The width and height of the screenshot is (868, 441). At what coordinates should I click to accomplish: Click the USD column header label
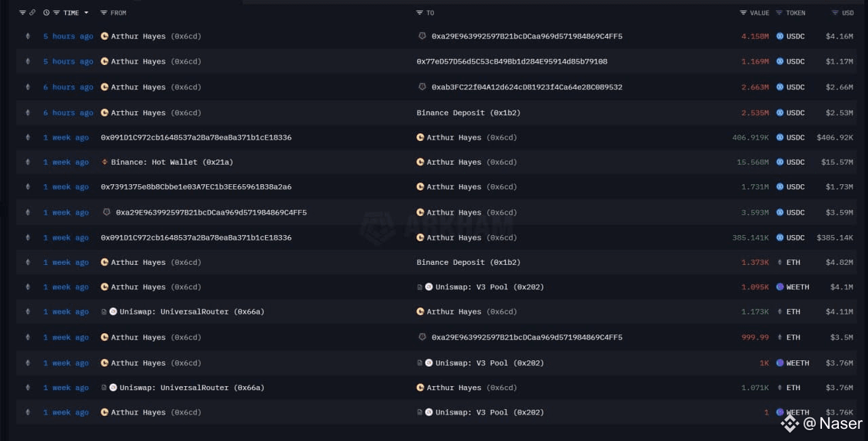[x=848, y=13]
